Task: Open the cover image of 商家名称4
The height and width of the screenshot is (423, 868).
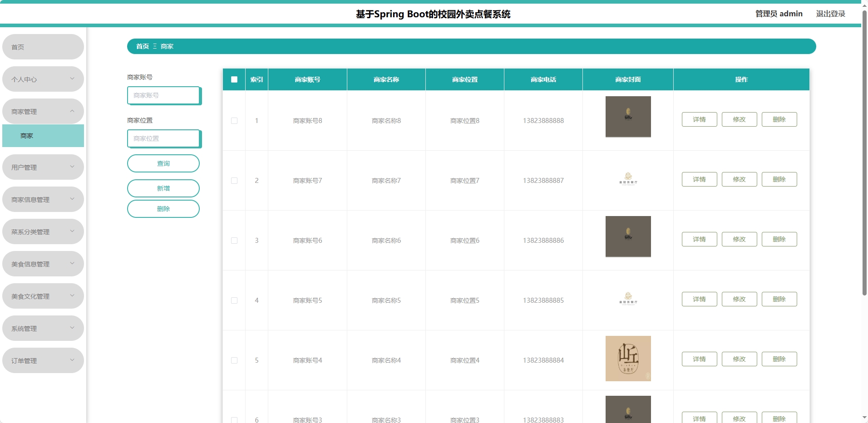Action: point(628,359)
